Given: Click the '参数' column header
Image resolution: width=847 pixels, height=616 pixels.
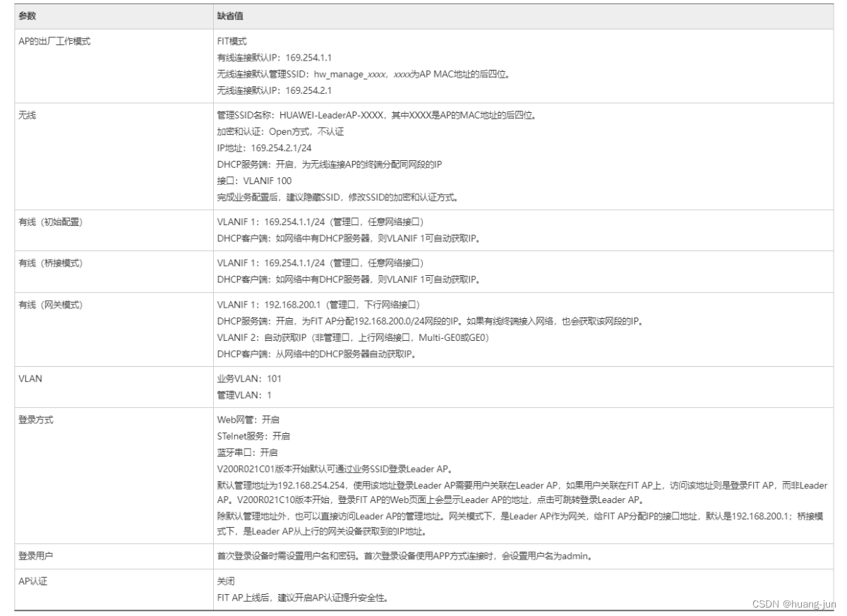Looking at the screenshot, I should (x=27, y=16).
